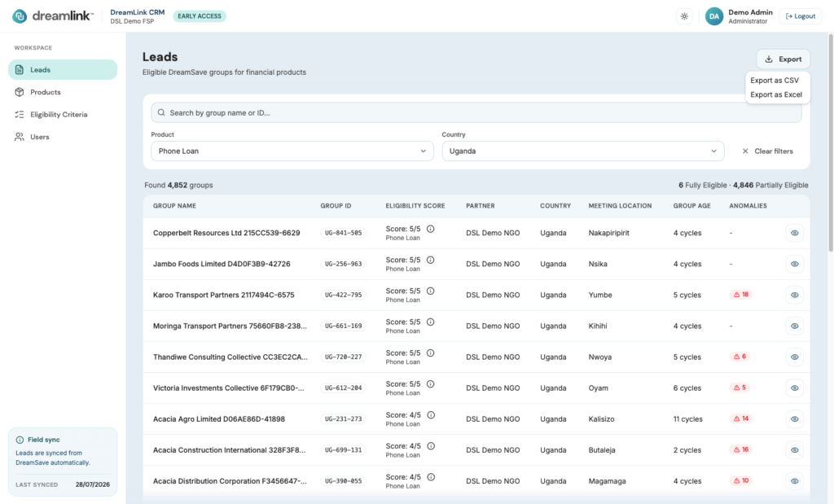Open info icon for Acacia Construction score

(431, 446)
